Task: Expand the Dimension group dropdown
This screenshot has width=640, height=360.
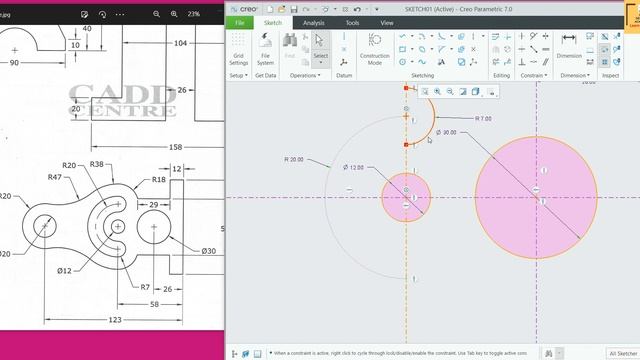Action: [575, 76]
